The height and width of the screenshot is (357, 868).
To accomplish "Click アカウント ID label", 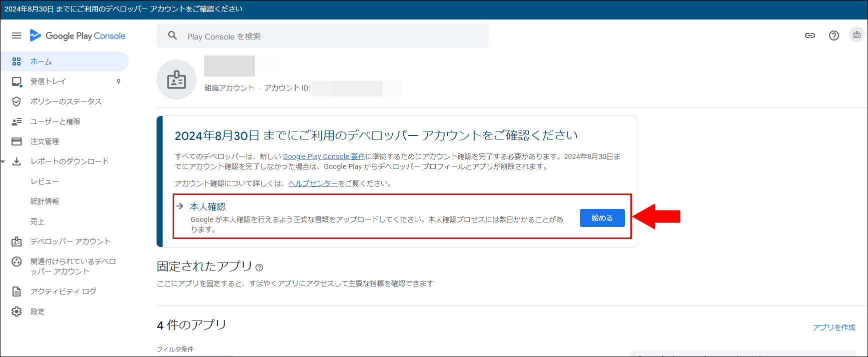I will pyautogui.click(x=287, y=88).
